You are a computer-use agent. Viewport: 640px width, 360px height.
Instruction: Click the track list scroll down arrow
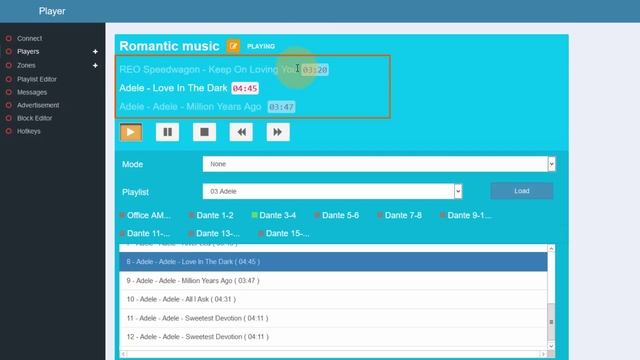(551, 346)
